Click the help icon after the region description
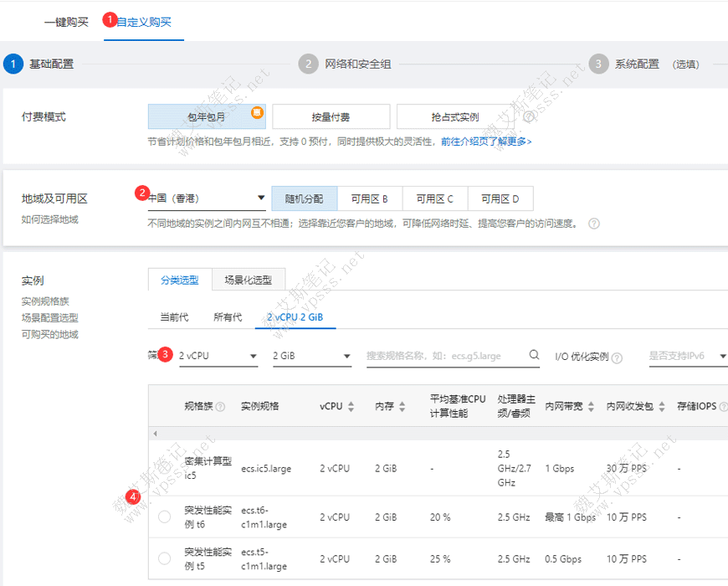Image resolution: width=728 pixels, height=586 pixels. [x=594, y=224]
